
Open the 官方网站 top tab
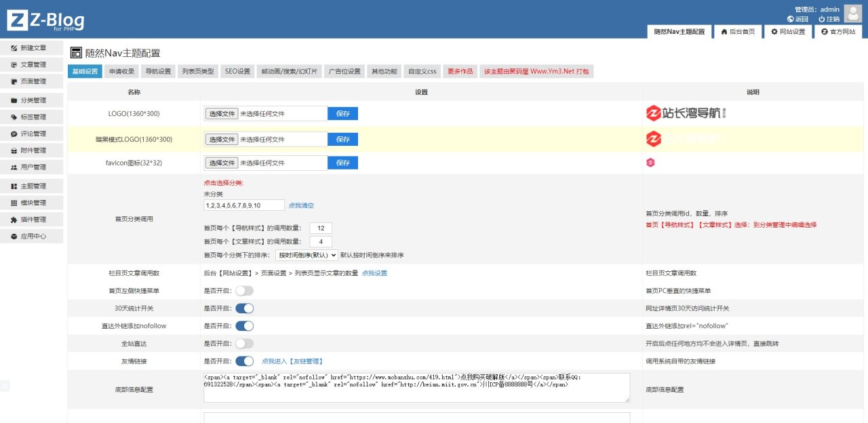pos(838,32)
